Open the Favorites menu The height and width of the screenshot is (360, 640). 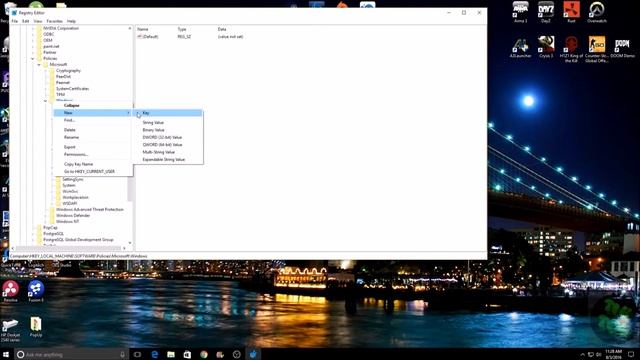pos(55,21)
